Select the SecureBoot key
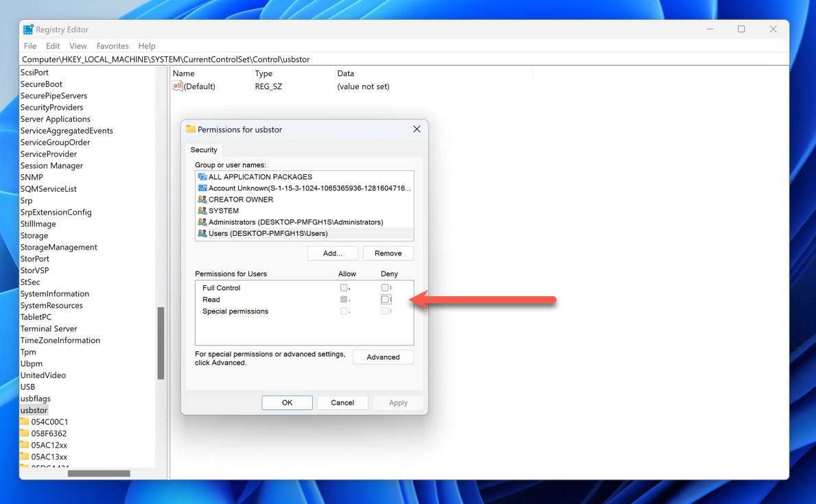This screenshot has width=816, height=504. [41, 84]
